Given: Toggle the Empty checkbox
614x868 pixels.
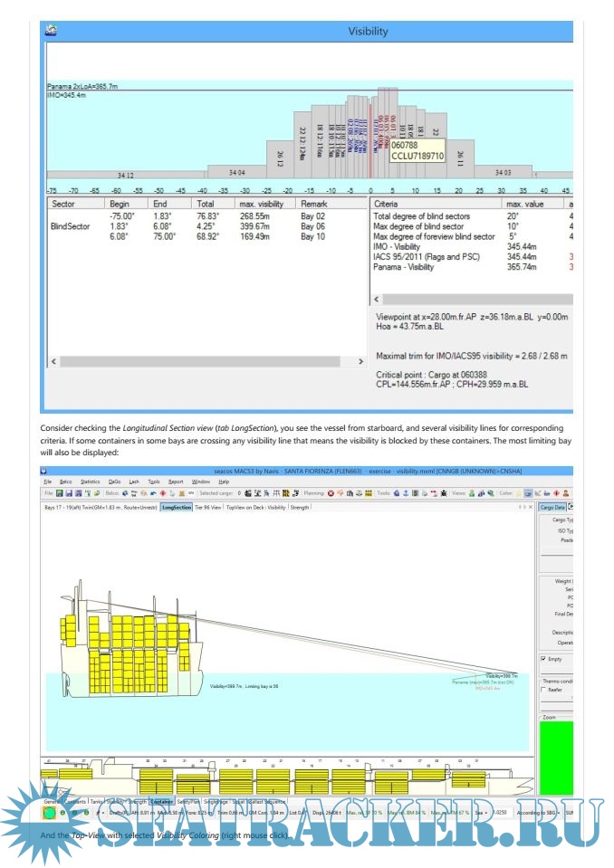Looking at the screenshot, I should 543,659.
